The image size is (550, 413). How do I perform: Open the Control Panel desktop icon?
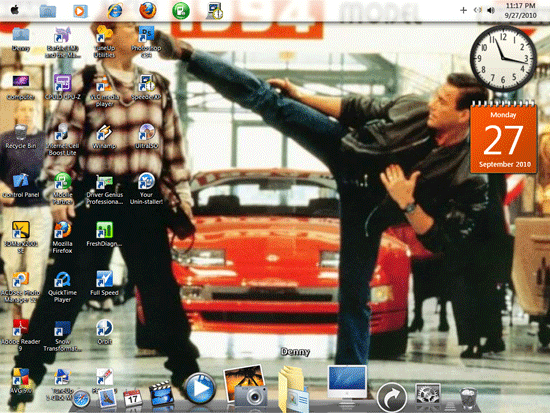coord(21,185)
